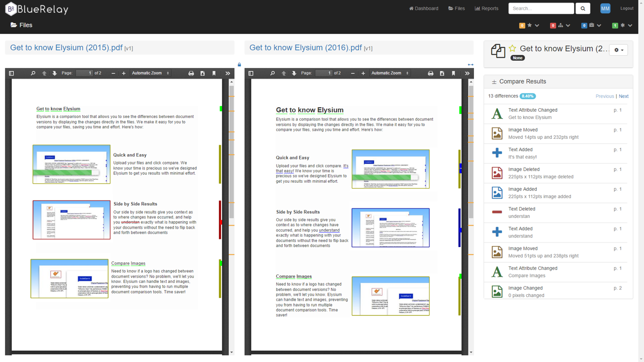This screenshot has width=644, height=362.
Task: Click the Files breadcrumb heading
Action: [21, 25]
